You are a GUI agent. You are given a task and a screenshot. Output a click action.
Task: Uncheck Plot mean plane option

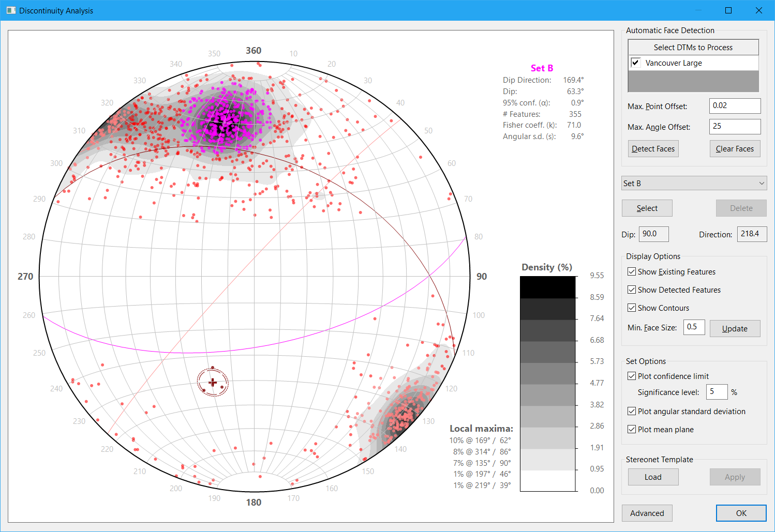[632, 429]
